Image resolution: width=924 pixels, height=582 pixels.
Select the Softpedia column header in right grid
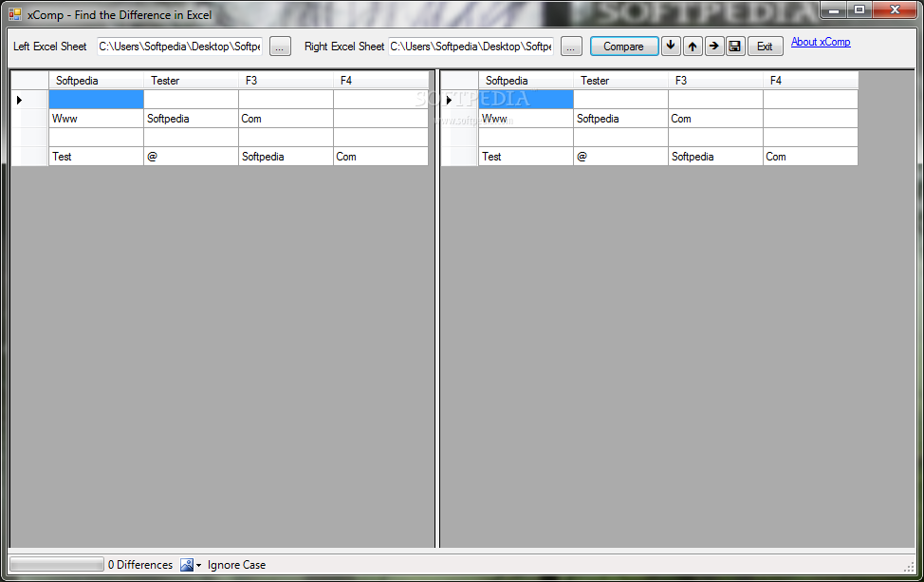click(x=526, y=80)
